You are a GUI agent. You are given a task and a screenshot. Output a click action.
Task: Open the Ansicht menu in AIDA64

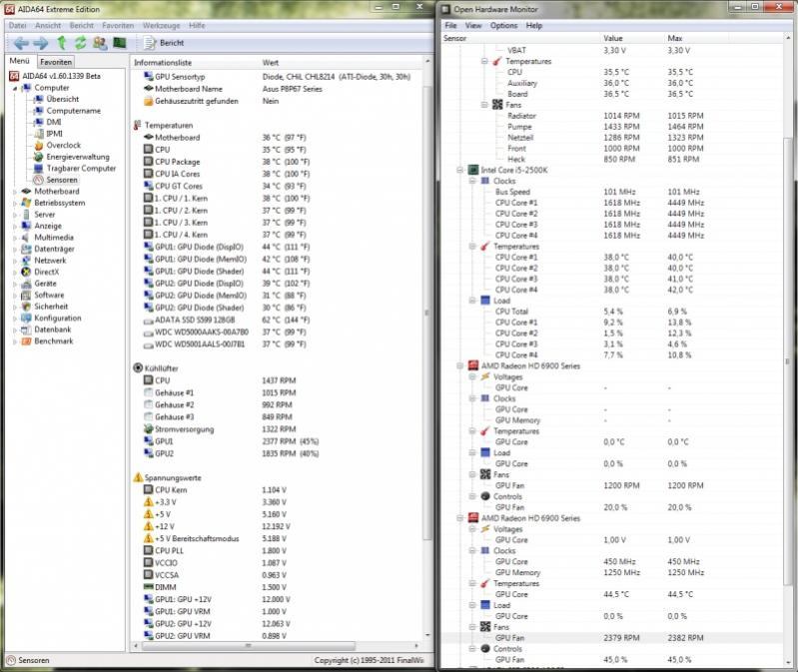pos(48,25)
